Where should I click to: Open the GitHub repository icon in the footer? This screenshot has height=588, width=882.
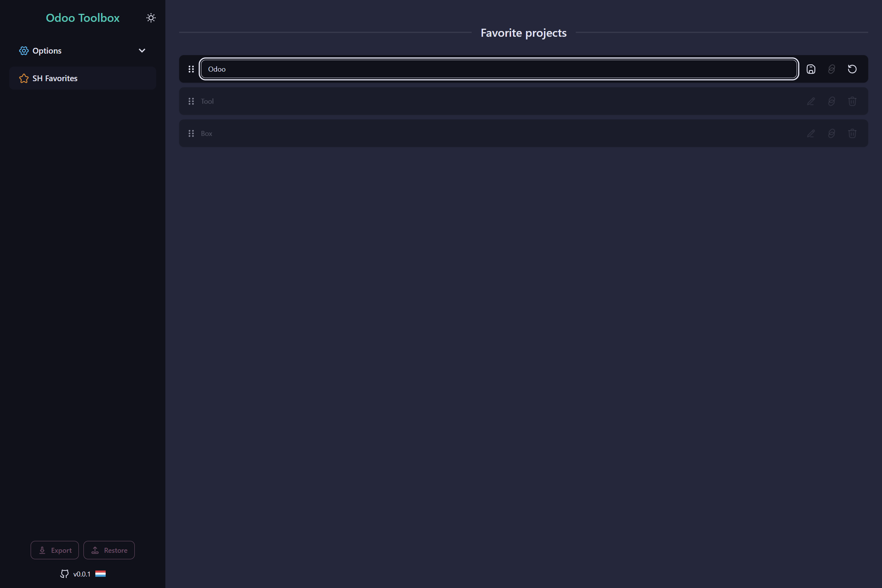pyautogui.click(x=65, y=574)
